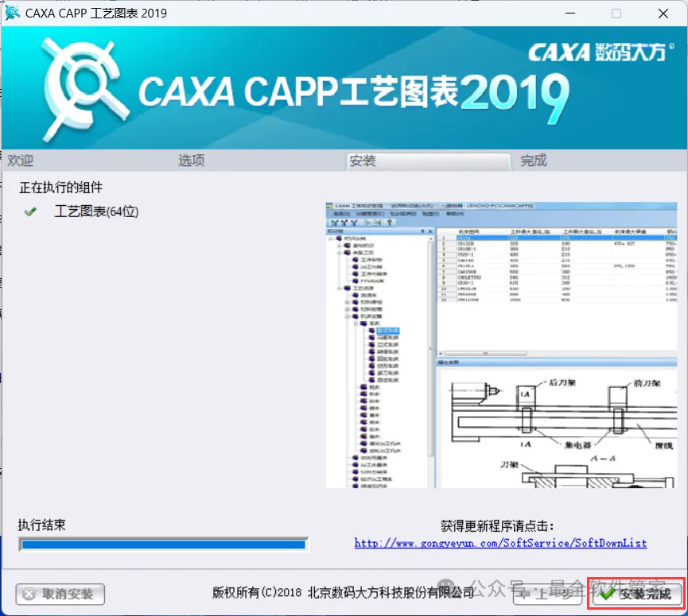Select the 安装 step tab

coord(428,161)
